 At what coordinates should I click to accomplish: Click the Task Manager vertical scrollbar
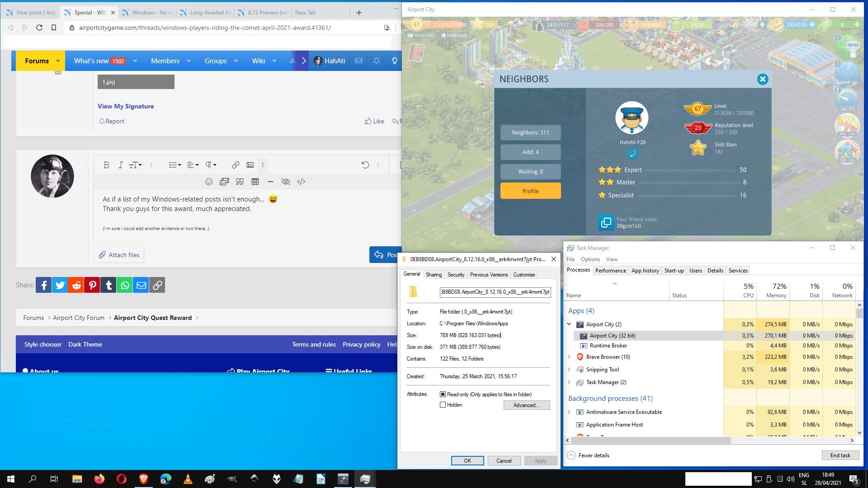tap(859, 313)
